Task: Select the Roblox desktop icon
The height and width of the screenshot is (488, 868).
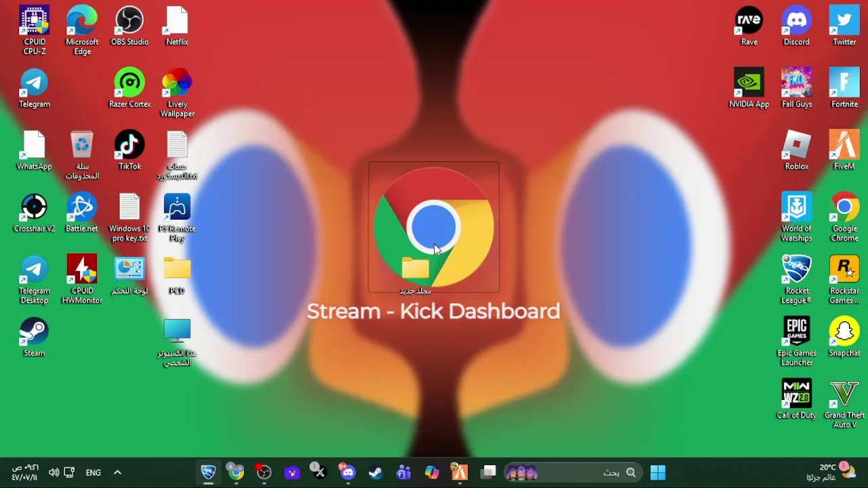Action: (797, 150)
